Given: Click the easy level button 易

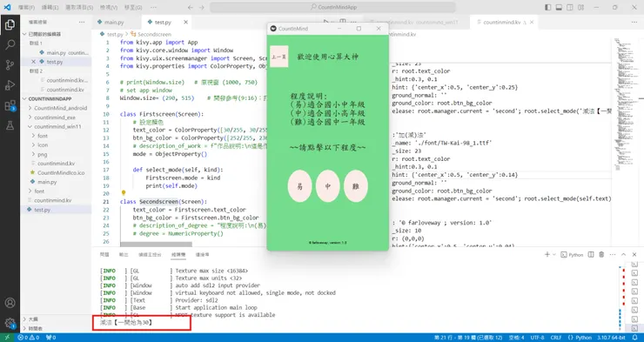Looking at the screenshot, I should (300, 186).
